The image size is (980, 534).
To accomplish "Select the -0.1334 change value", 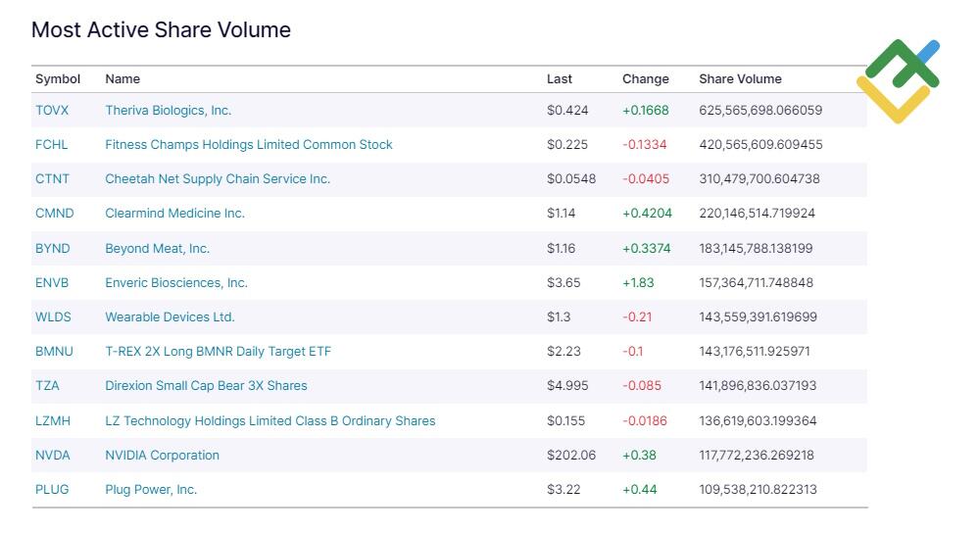I will [x=645, y=145].
